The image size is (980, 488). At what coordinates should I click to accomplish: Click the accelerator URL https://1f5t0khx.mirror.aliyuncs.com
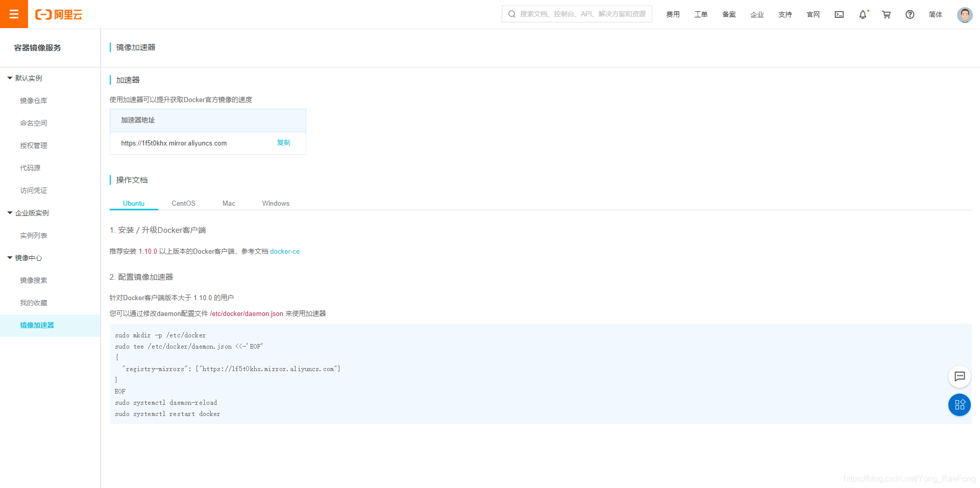click(x=174, y=143)
